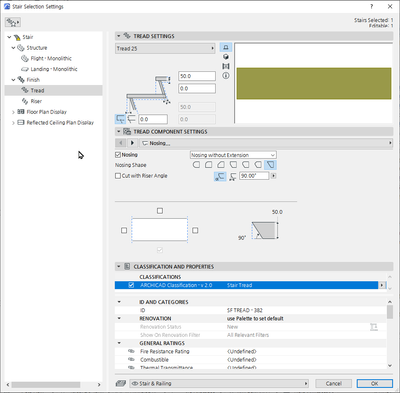Select the second nosing angle method icon
Screen dimensions: 400x393
tap(233, 176)
